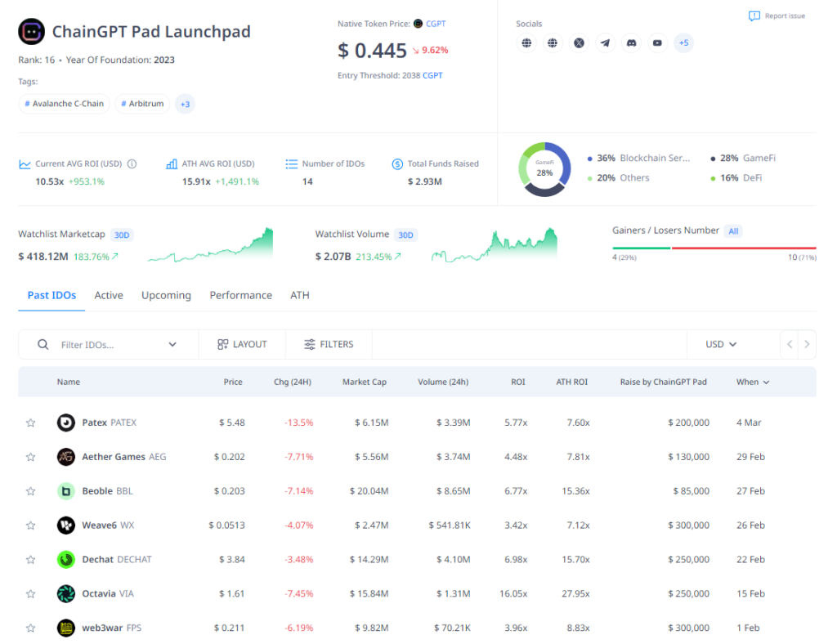Expand the +3 more tags
This screenshot has width=837, height=644.
(x=185, y=104)
